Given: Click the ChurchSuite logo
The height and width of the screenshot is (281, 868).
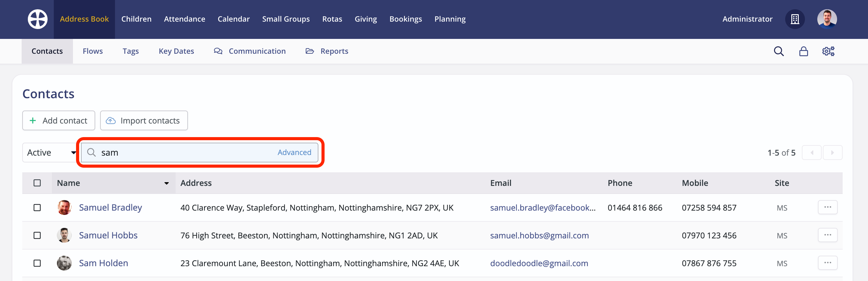Looking at the screenshot, I should pos(37,19).
